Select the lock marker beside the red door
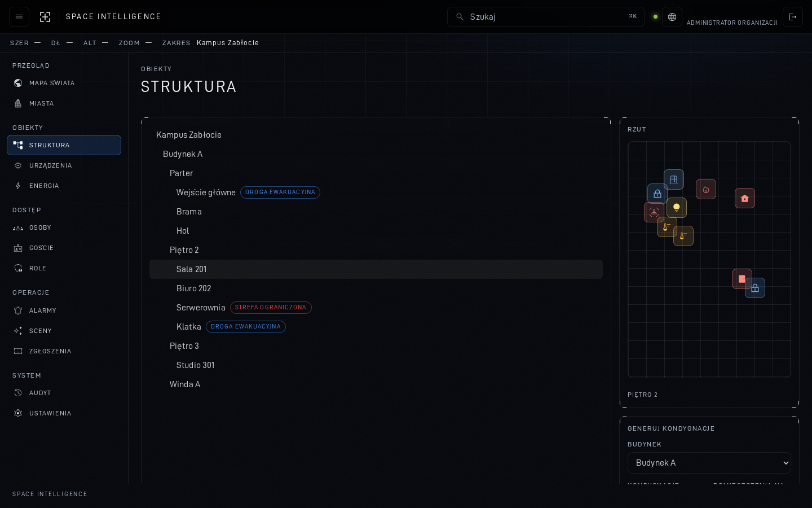The width and height of the screenshot is (812, 508). (755, 288)
